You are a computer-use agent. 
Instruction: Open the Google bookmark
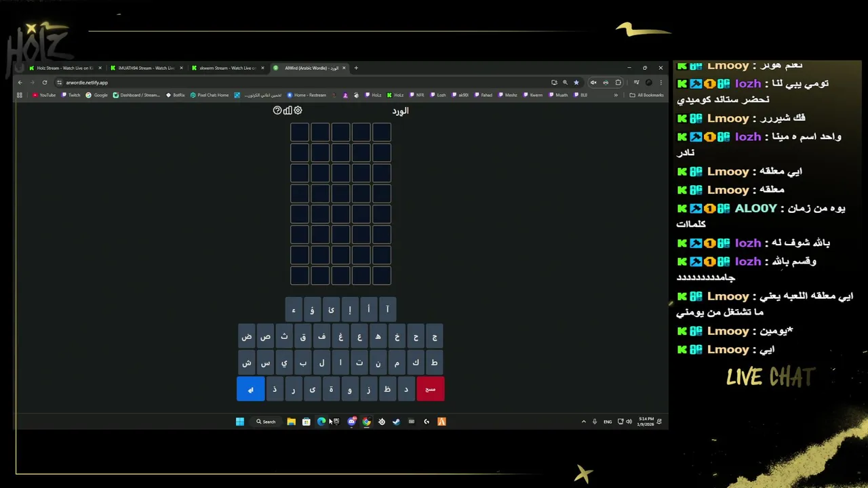tap(96, 95)
